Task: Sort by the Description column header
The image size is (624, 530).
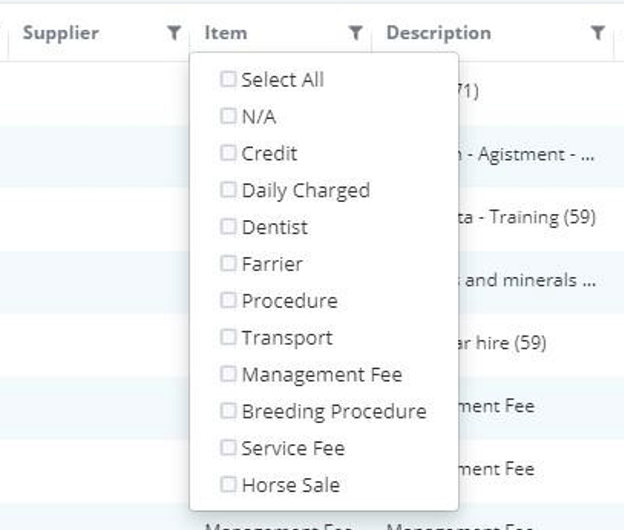Action: (x=439, y=33)
